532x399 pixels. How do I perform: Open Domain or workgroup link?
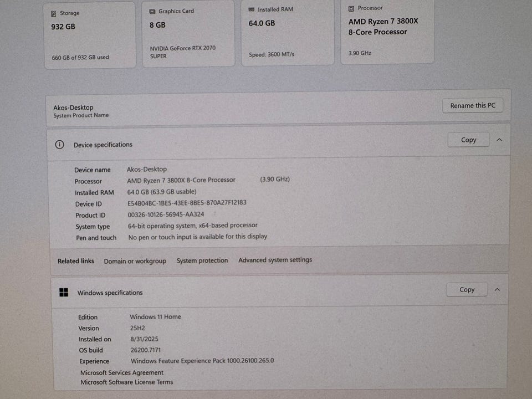(x=135, y=261)
